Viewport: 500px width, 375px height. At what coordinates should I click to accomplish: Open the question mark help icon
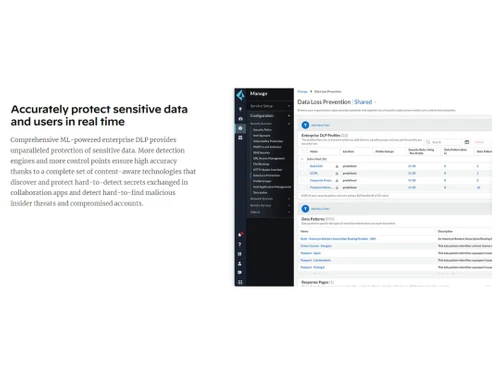click(x=240, y=244)
